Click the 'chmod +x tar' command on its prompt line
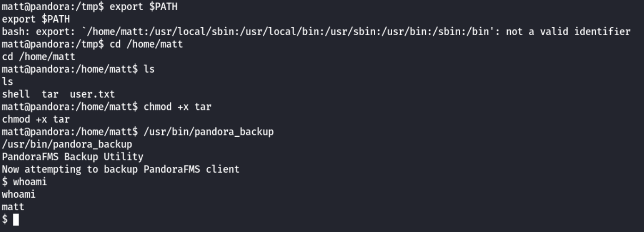Image resolution: width=644 pixels, height=232 pixels. tap(177, 107)
